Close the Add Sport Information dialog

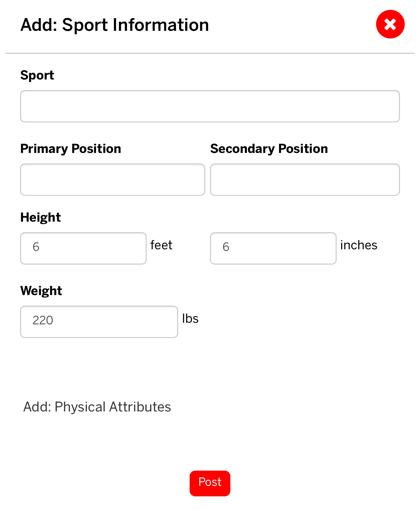point(390,24)
